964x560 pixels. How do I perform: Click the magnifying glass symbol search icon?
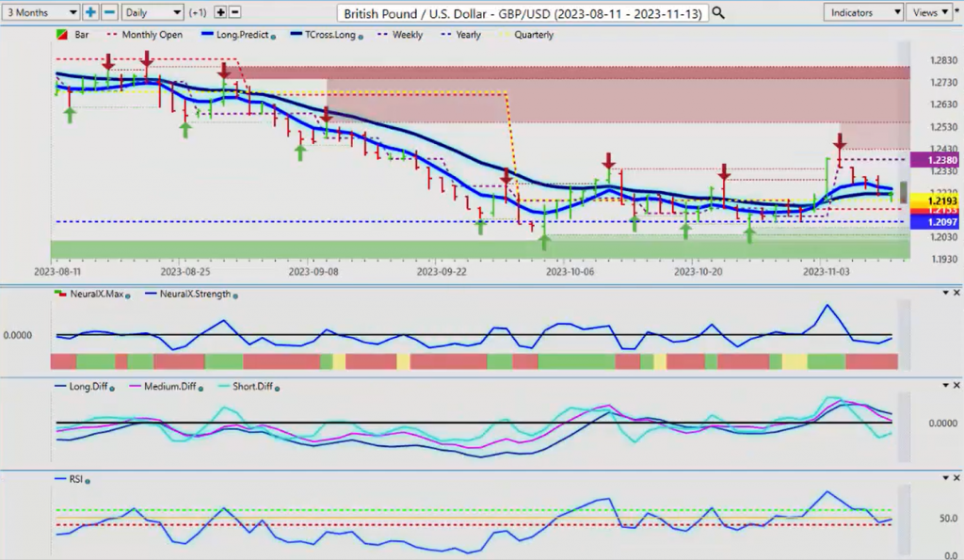(x=718, y=12)
